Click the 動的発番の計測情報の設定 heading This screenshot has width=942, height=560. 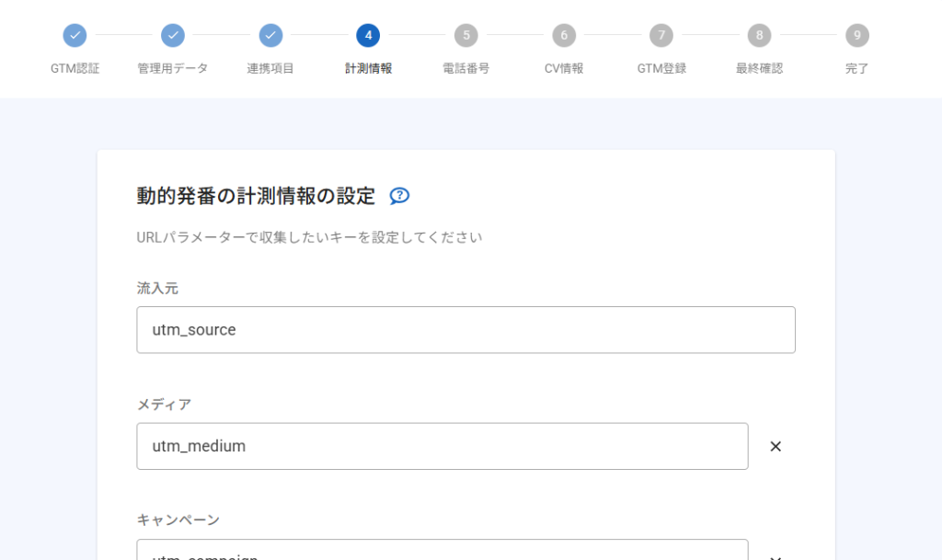(x=256, y=196)
